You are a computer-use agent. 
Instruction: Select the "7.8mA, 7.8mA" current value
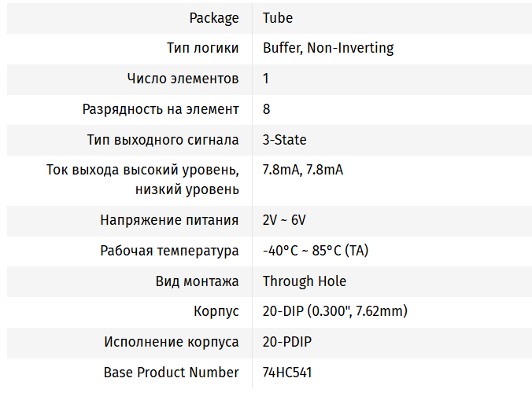click(303, 171)
